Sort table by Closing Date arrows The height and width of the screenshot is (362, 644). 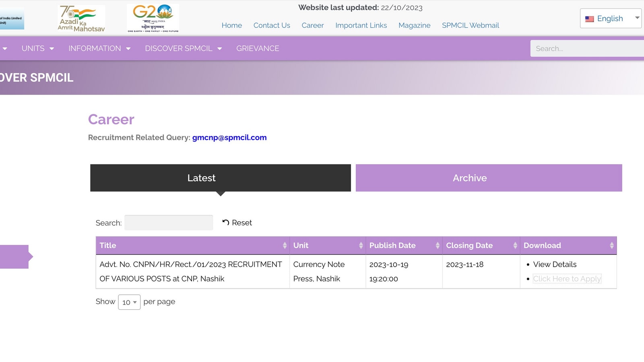(515, 245)
